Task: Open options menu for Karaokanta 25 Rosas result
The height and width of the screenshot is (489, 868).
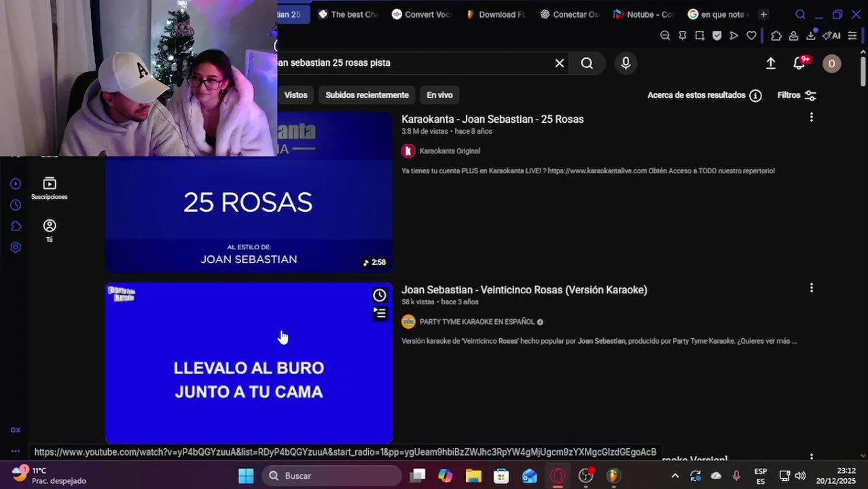Action: pyautogui.click(x=811, y=117)
